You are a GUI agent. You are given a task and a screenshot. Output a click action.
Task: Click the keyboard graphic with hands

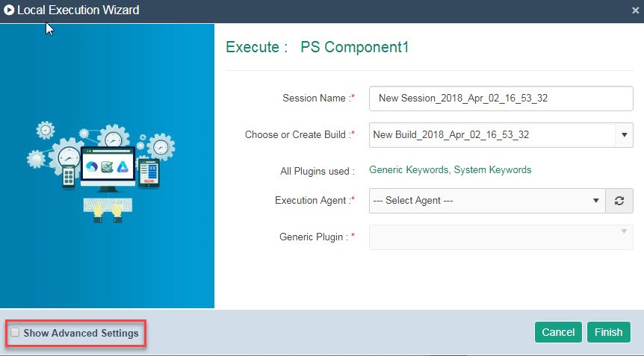(x=108, y=210)
